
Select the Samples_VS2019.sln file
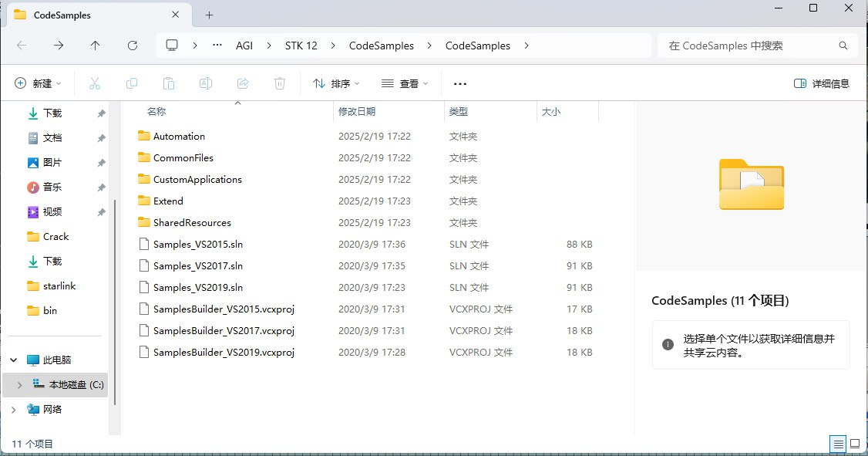coord(198,287)
